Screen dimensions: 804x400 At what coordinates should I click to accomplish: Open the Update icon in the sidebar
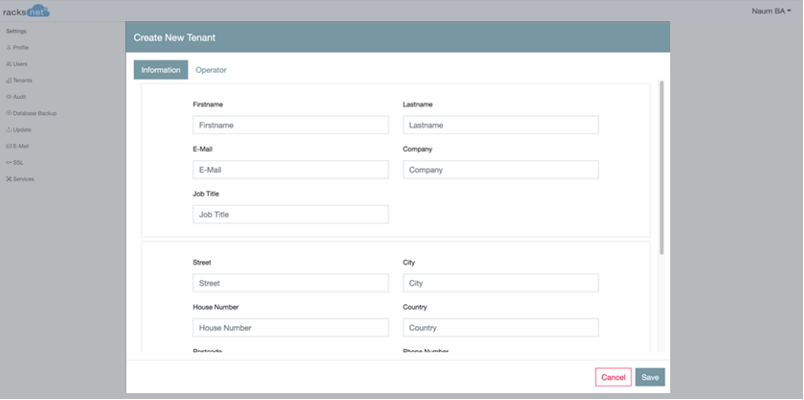9,130
